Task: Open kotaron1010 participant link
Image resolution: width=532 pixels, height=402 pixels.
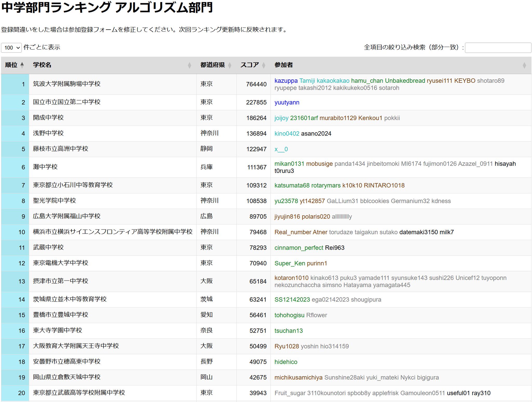Action: click(291, 278)
